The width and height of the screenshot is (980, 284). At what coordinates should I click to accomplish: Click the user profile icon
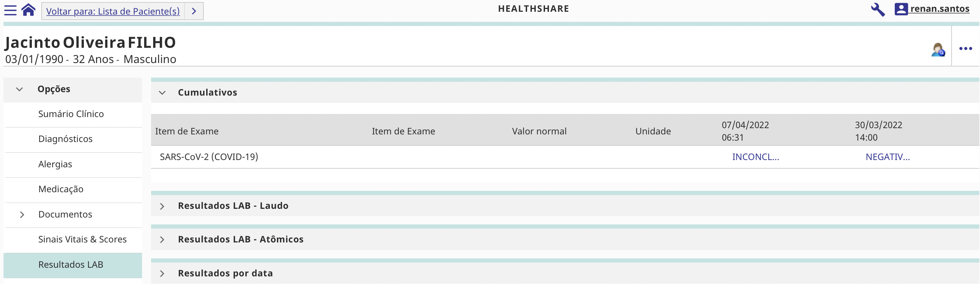point(901,9)
